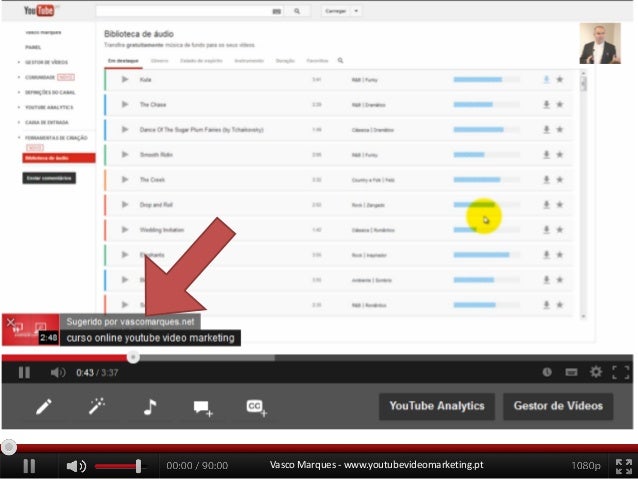638x479 pixels.
Task: Play the Kula track
Action: pos(125,79)
